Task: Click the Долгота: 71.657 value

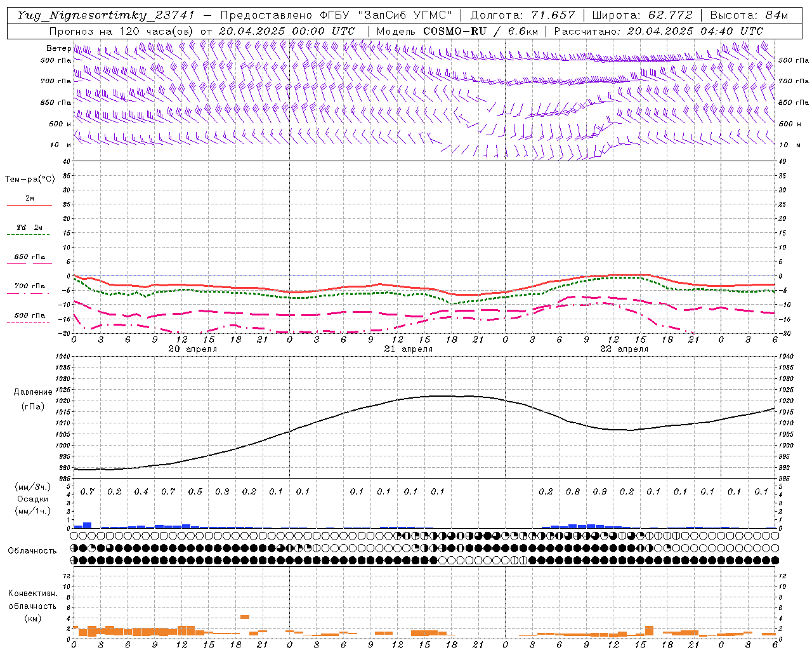Action: click(x=523, y=15)
